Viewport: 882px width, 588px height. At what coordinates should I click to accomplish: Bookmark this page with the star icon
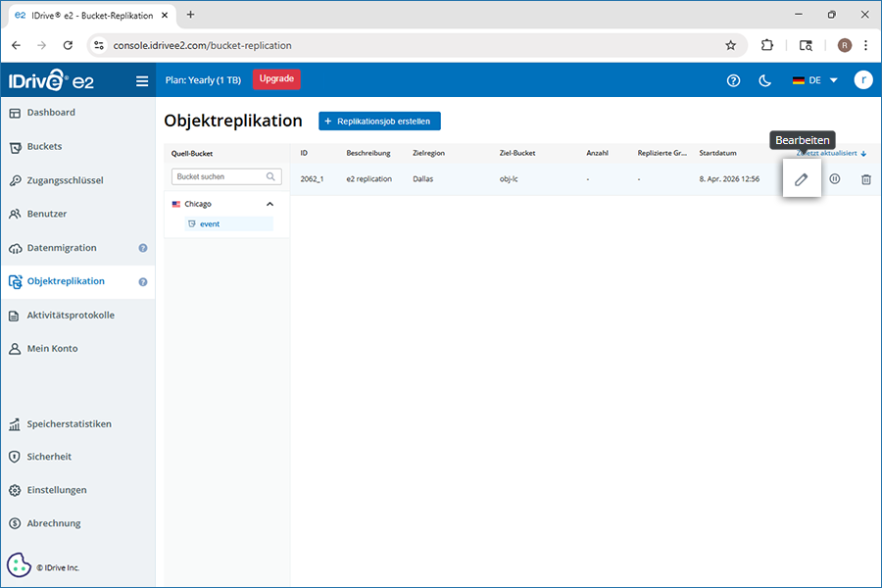pos(730,45)
